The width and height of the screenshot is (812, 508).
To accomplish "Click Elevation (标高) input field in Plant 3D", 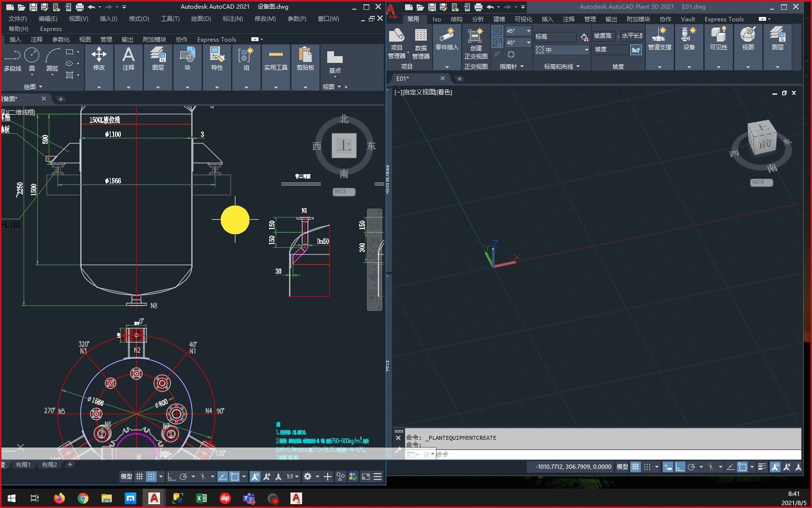I will point(555,37).
